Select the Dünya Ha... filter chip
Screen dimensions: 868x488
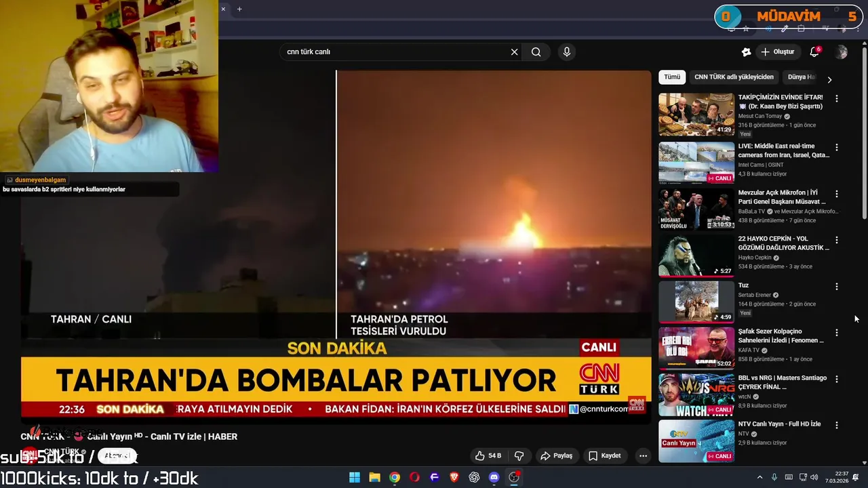(x=801, y=77)
